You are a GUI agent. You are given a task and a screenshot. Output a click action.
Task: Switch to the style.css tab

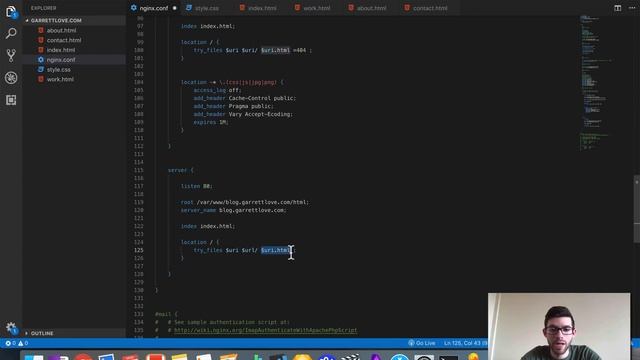tap(207, 8)
